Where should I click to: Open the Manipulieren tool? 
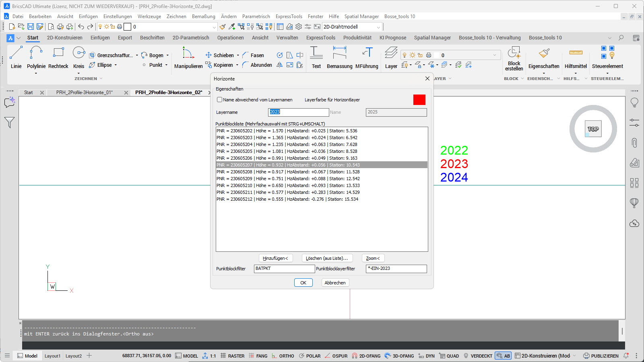point(188,58)
